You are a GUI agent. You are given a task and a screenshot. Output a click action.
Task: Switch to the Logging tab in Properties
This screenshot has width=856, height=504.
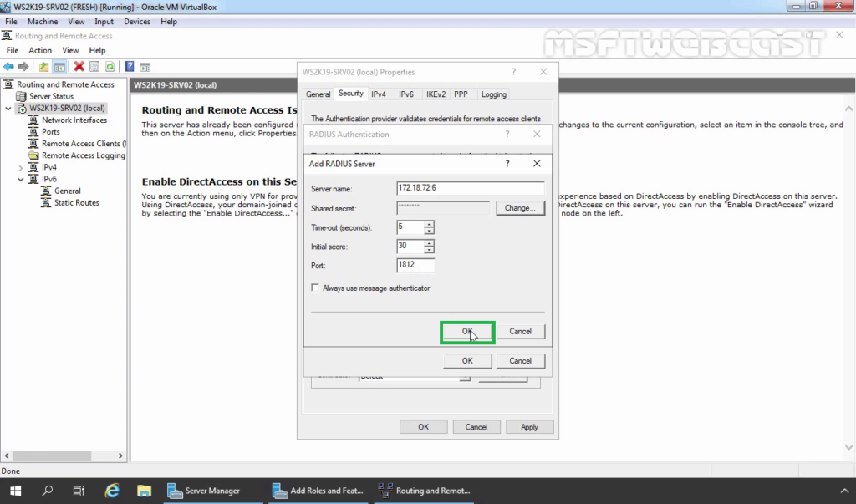493,94
